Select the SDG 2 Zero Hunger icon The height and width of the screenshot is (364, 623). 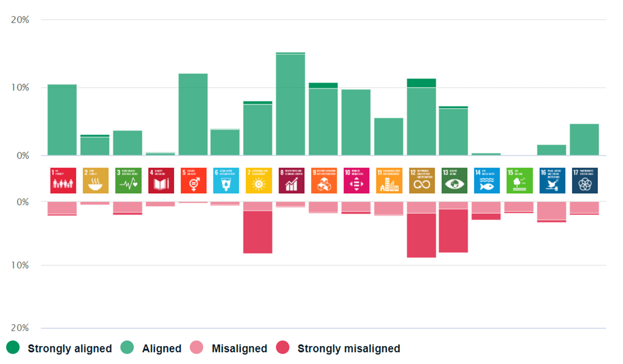pos(95,180)
